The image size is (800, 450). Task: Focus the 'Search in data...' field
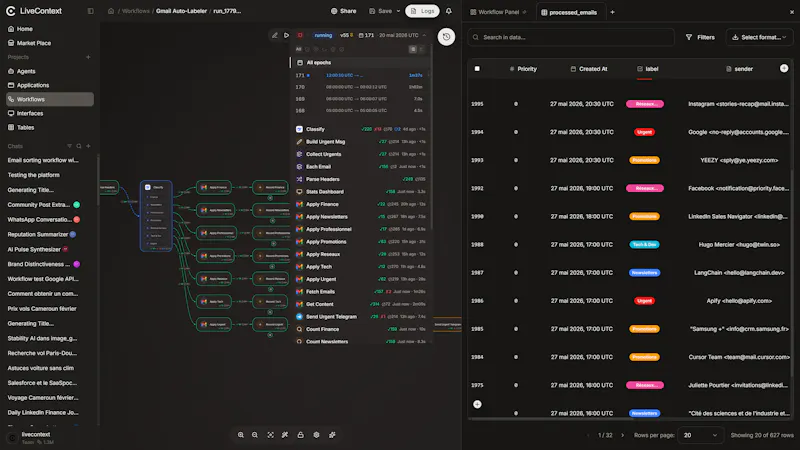(571, 37)
